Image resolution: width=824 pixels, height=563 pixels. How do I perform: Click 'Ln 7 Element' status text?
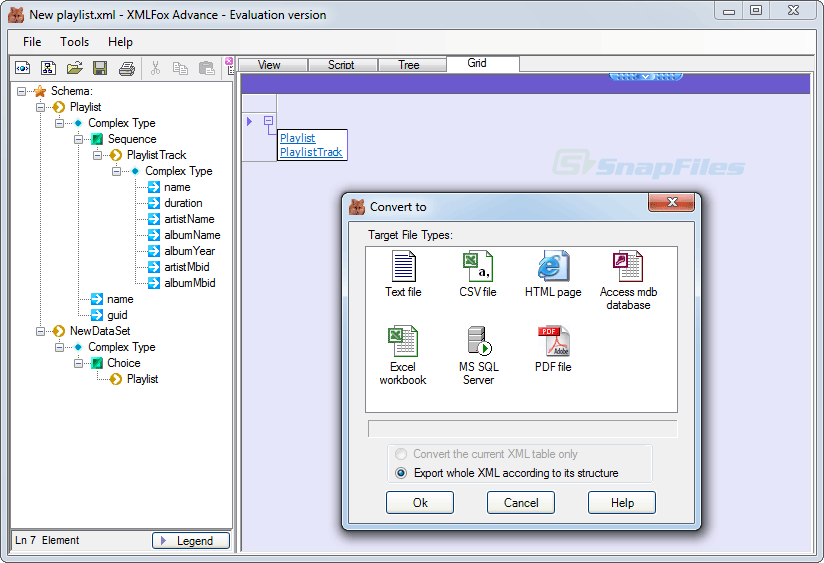click(x=47, y=540)
